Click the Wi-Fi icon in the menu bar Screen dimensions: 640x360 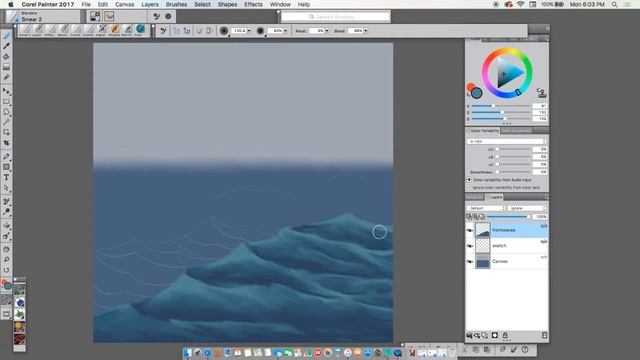click(520, 4)
